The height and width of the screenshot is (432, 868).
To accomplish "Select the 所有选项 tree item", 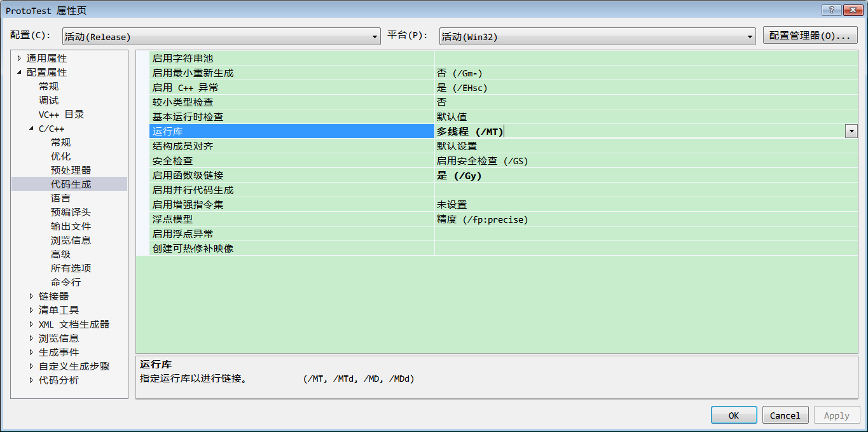I will [x=71, y=268].
